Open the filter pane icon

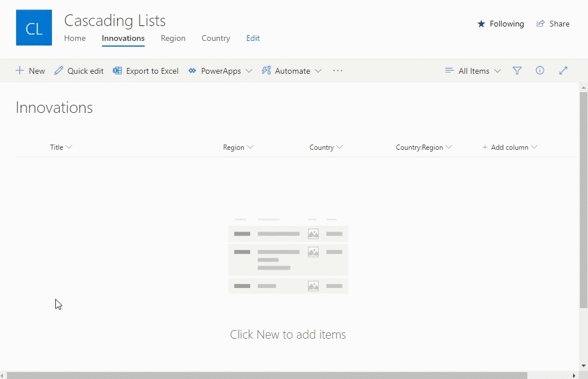pos(517,70)
